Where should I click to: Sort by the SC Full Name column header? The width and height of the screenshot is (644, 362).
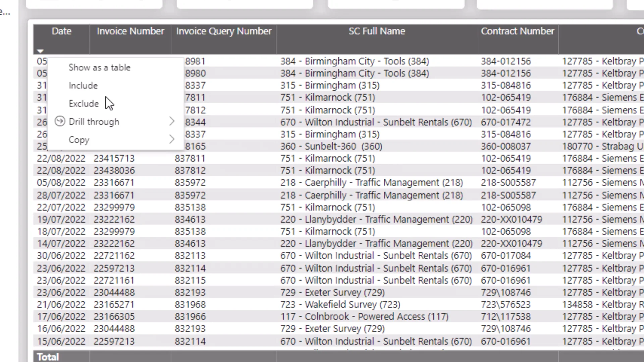tap(377, 31)
